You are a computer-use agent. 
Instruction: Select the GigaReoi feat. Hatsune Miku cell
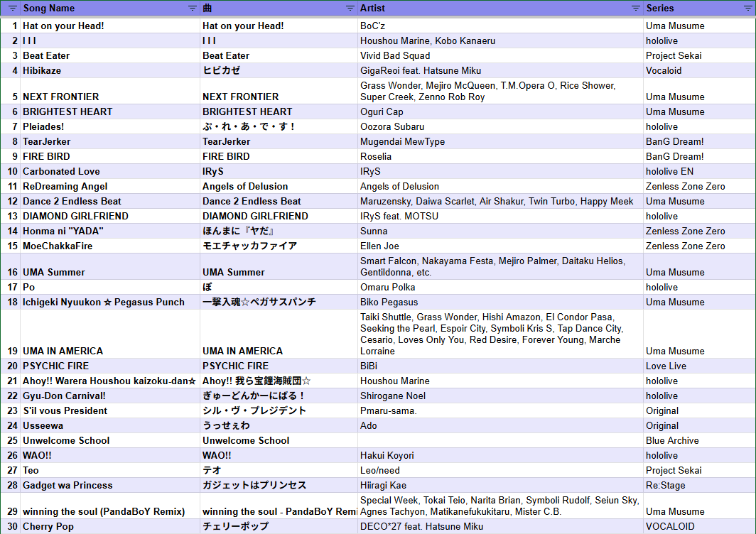click(500, 71)
